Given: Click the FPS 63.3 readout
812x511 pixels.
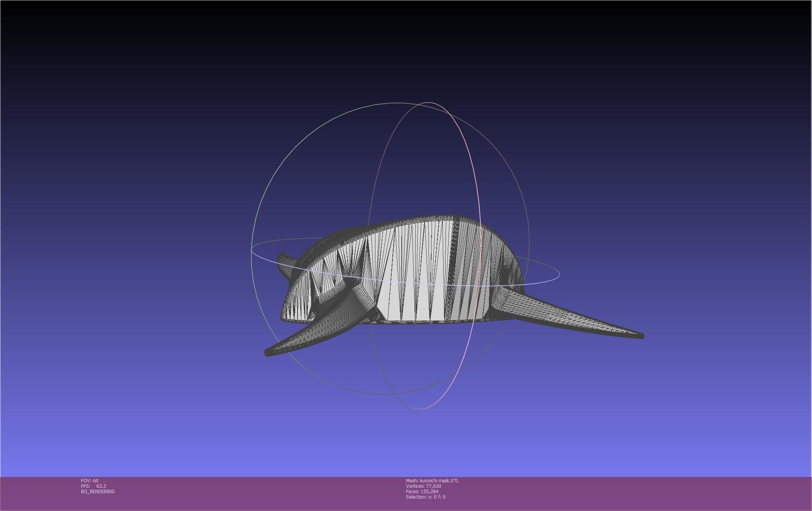Looking at the screenshot, I should click(x=93, y=486).
